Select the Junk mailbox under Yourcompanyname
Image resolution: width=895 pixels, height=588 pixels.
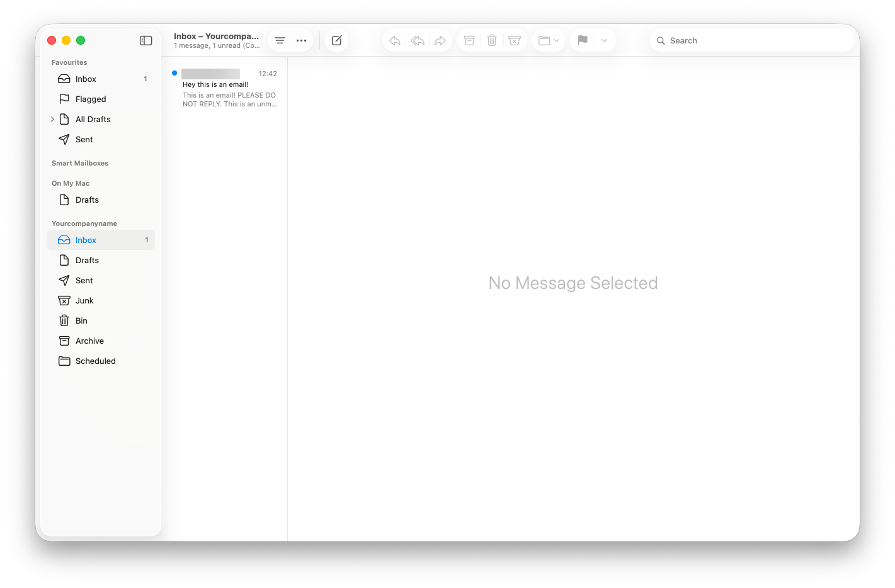(84, 300)
